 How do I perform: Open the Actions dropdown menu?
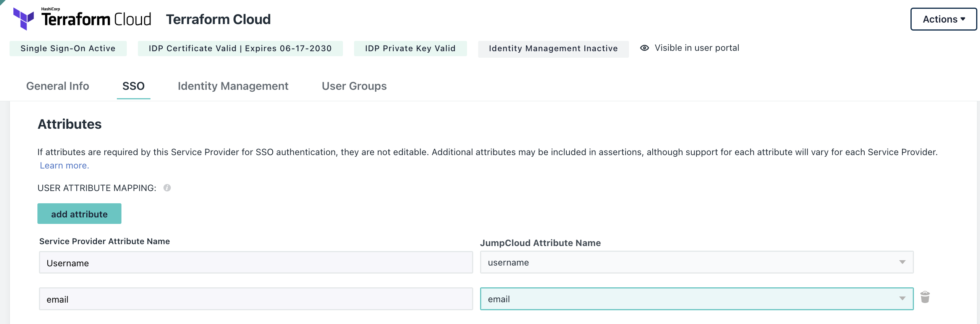tap(943, 19)
